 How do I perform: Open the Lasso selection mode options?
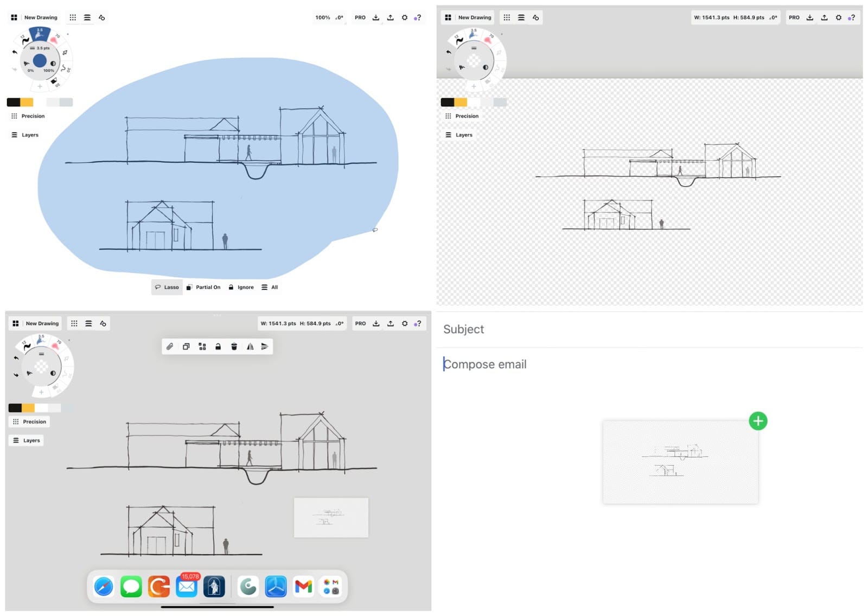[x=167, y=287]
